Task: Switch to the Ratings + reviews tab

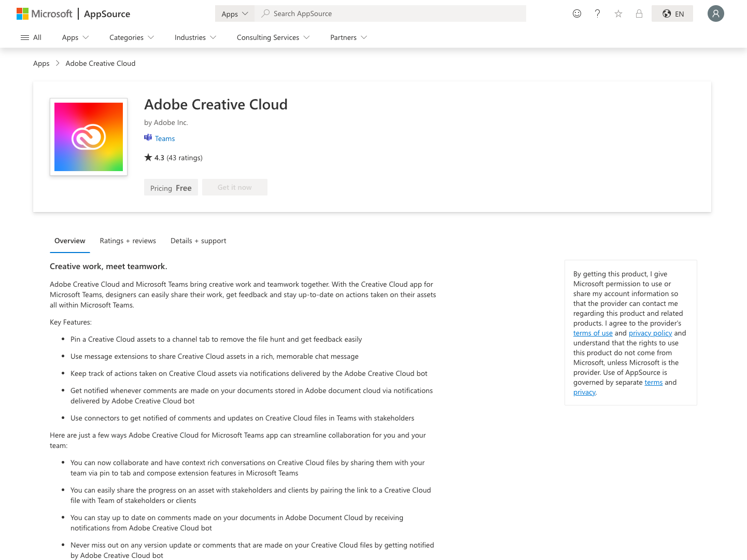Action: pyautogui.click(x=128, y=241)
